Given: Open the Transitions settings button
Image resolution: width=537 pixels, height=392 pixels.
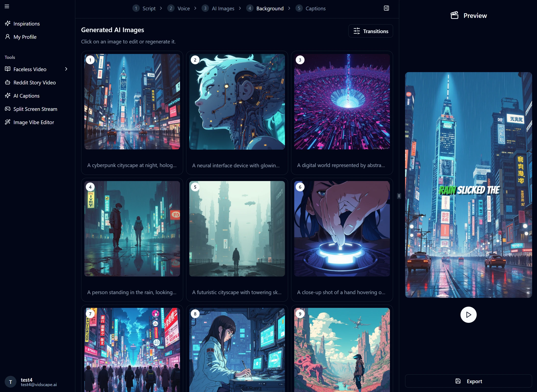Looking at the screenshot, I should tap(371, 31).
